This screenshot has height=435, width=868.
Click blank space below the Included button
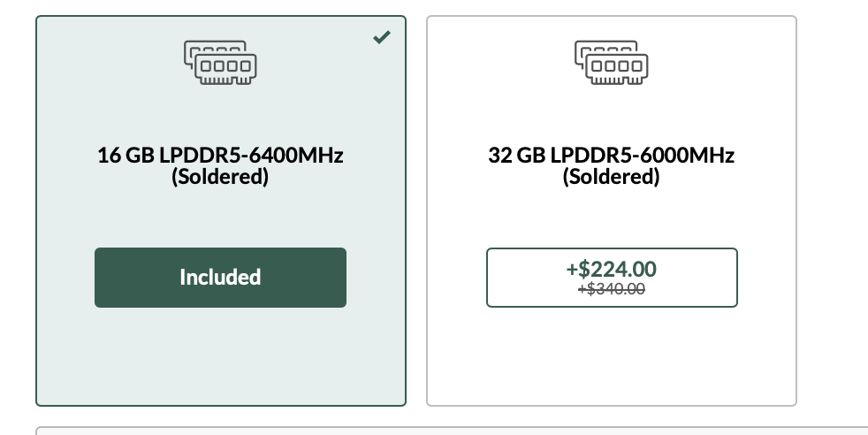click(220, 355)
